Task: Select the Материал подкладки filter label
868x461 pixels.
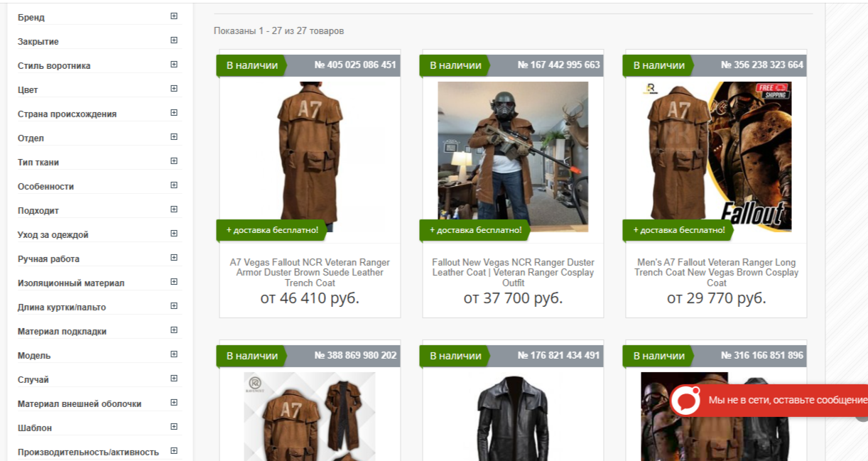Action: pos(62,331)
